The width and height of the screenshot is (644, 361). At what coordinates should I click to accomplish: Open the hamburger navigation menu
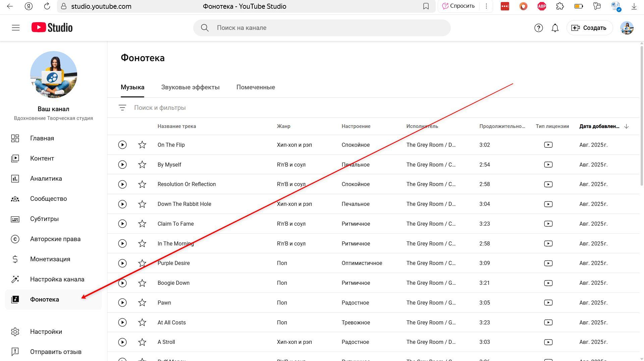coord(16,28)
